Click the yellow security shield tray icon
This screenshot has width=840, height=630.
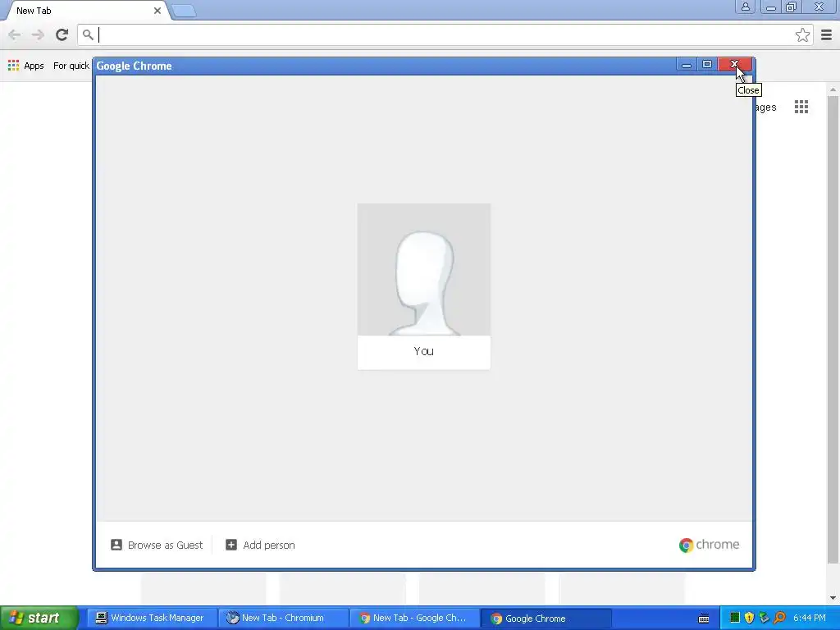(x=750, y=618)
